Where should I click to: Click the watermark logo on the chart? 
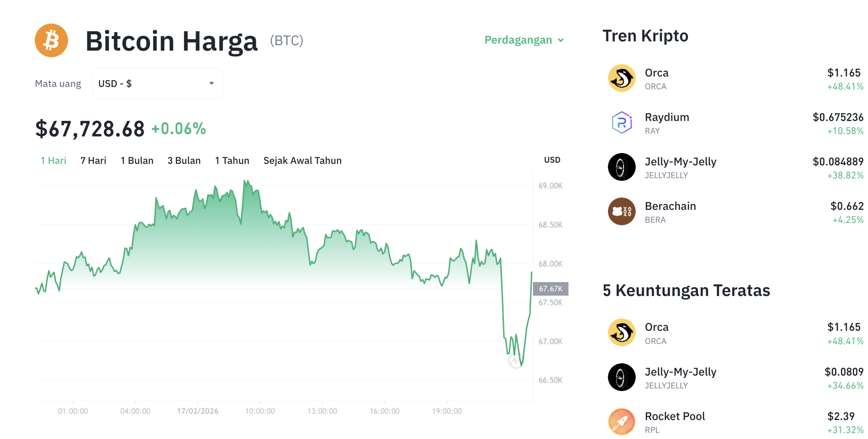click(x=515, y=361)
